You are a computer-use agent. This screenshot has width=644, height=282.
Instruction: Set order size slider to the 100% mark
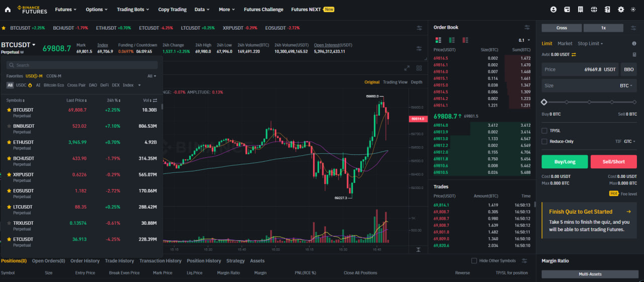pyautogui.click(x=634, y=102)
